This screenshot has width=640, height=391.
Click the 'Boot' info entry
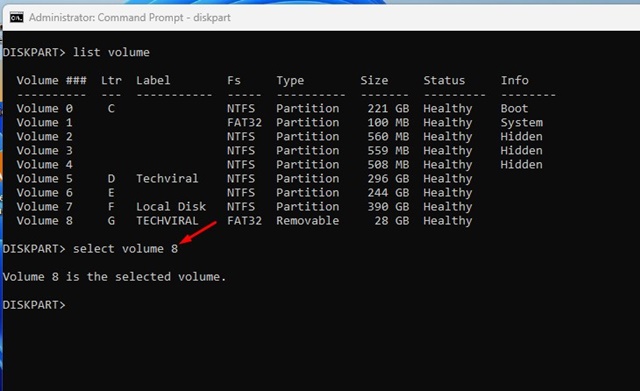[514, 108]
